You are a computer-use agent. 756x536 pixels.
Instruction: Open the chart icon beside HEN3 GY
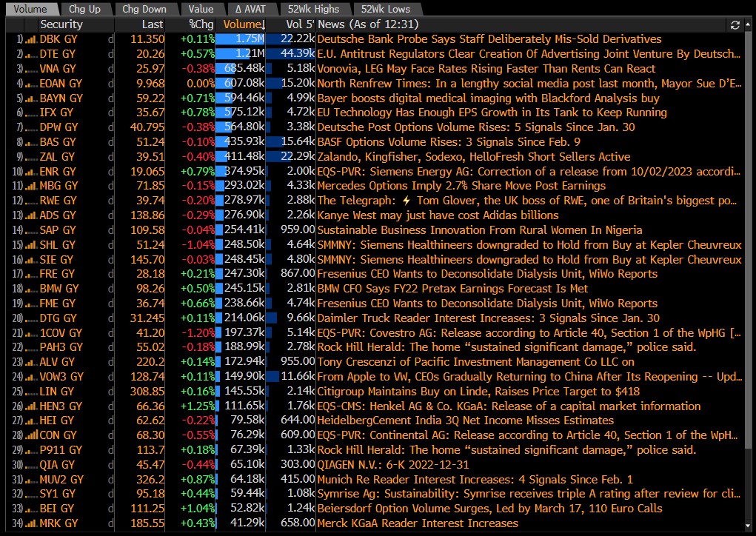pyautogui.click(x=31, y=406)
